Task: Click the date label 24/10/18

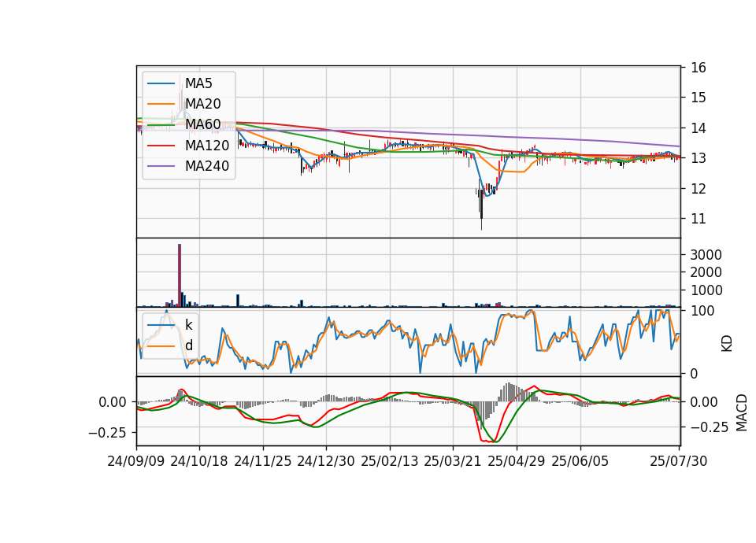Action: 199,461
